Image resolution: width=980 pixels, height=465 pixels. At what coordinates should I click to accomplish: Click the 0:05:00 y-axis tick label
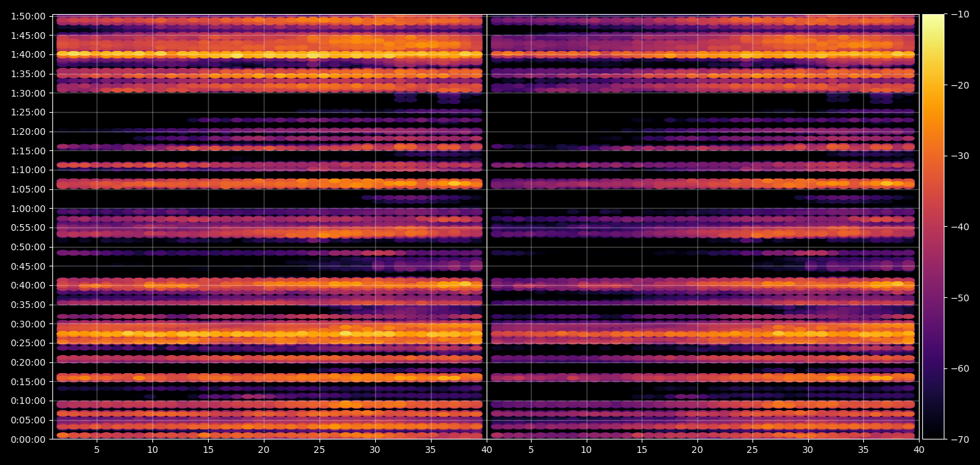(28, 420)
